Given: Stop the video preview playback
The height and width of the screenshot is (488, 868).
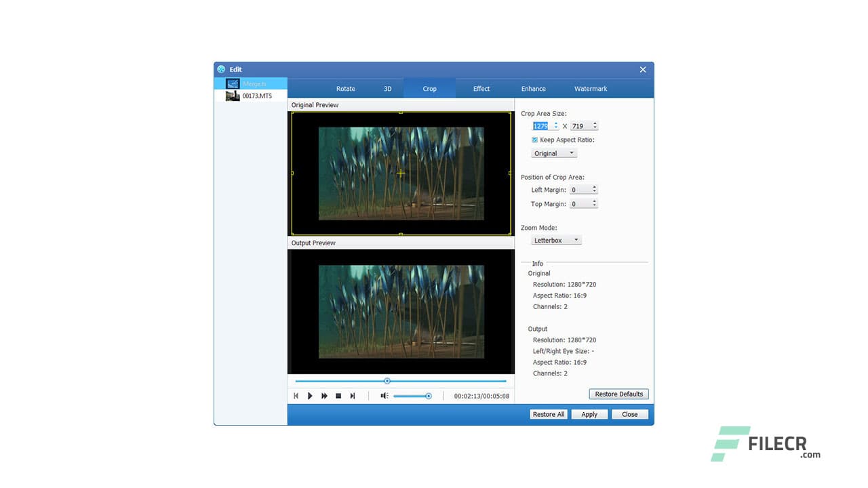Looking at the screenshot, I should coord(338,396).
